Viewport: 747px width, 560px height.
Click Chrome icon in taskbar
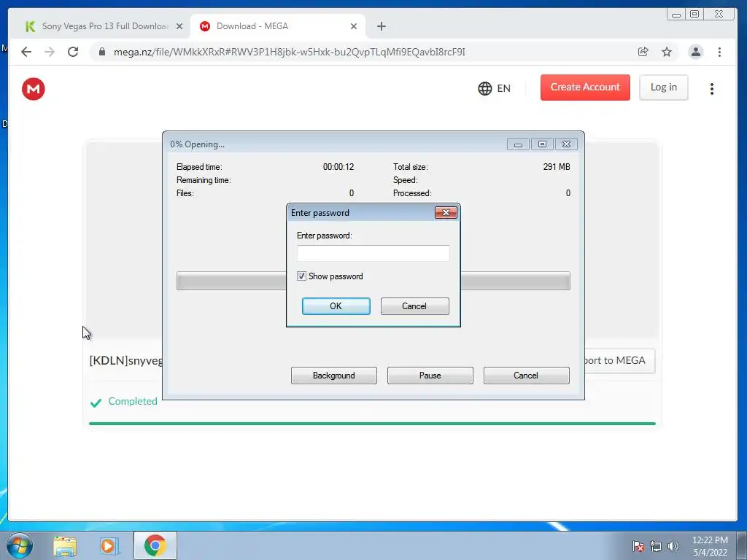pyautogui.click(x=155, y=545)
